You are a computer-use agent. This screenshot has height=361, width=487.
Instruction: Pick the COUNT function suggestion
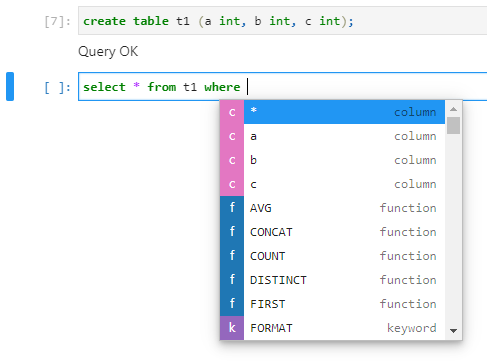[x=332, y=256]
